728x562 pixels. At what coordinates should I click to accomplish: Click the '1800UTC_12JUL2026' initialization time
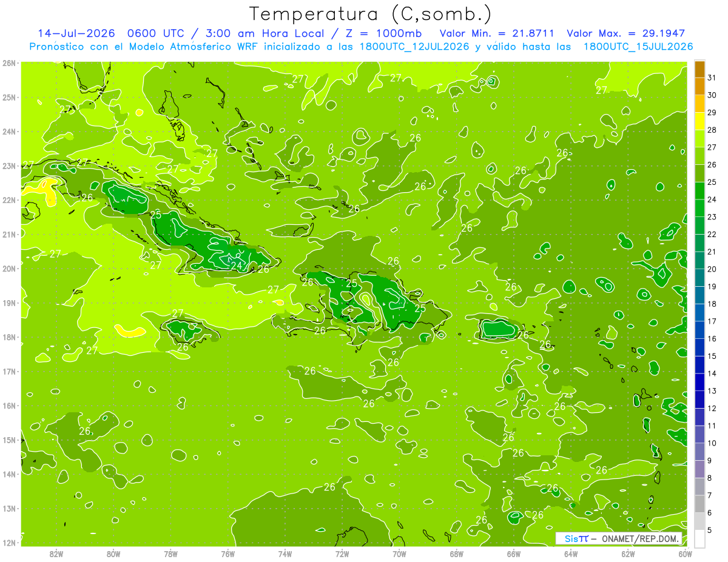point(414,47)
